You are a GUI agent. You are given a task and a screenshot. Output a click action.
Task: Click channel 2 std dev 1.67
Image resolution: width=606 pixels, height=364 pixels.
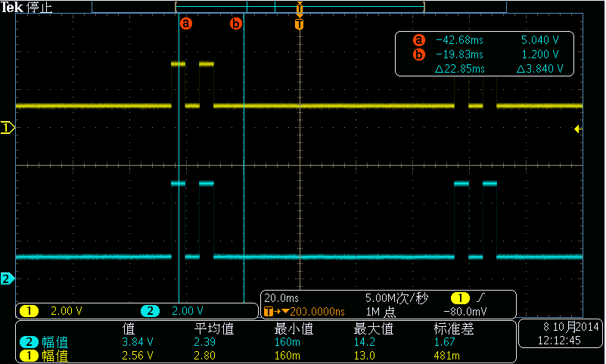pyautogui.click(x=444, y=342)
